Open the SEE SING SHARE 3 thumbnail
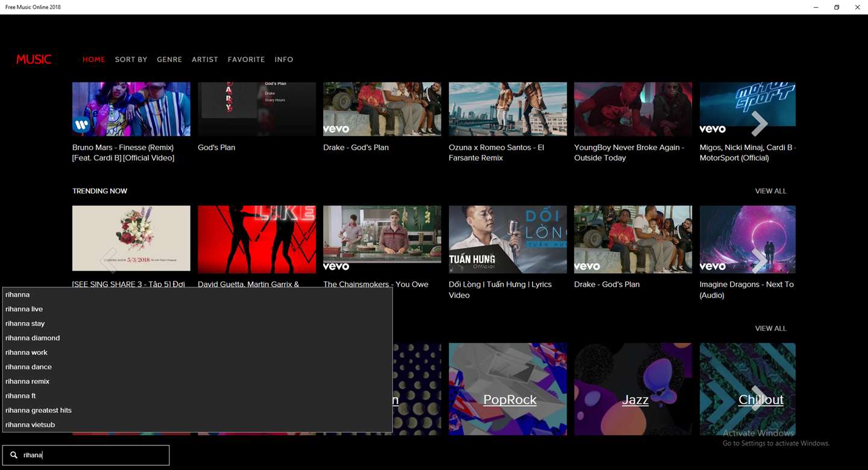The height and width of the screenshot is (470, 868). coord(131,239)
